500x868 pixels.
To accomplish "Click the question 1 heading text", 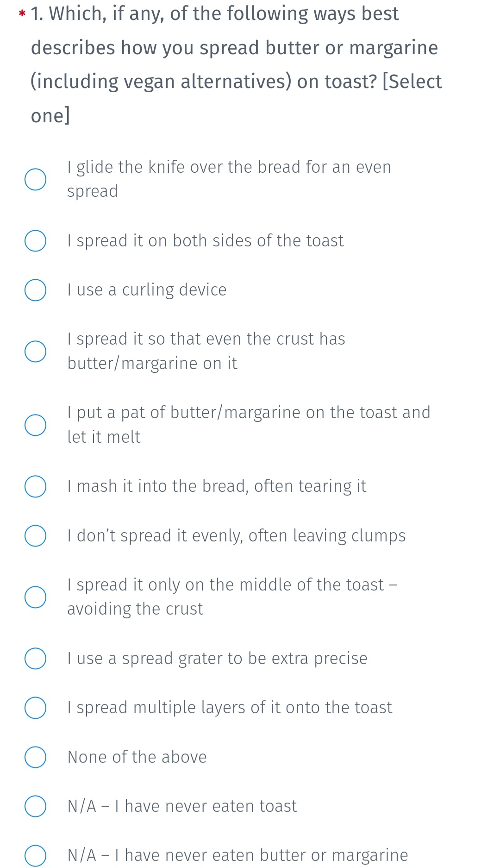I will point(236,64).
